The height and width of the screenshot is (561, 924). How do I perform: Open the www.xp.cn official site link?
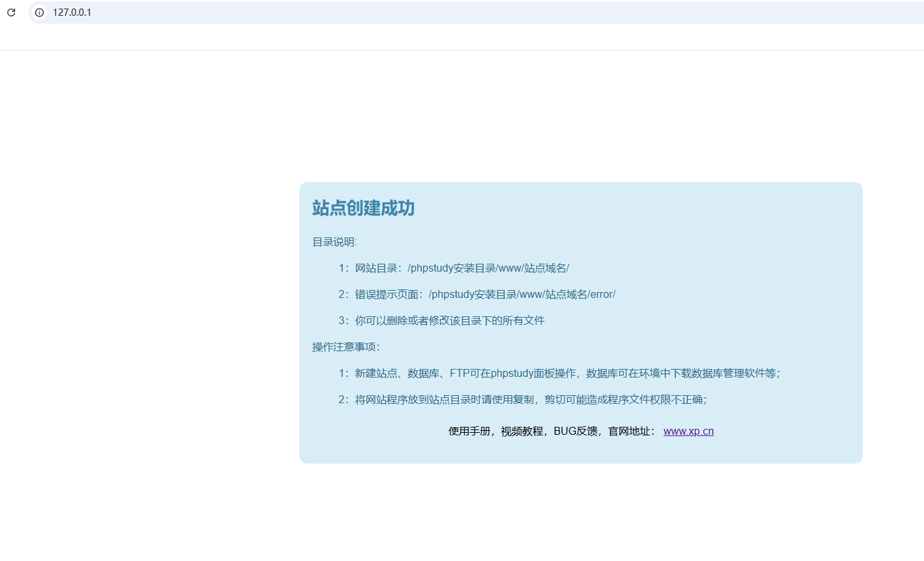coord(688,431)
